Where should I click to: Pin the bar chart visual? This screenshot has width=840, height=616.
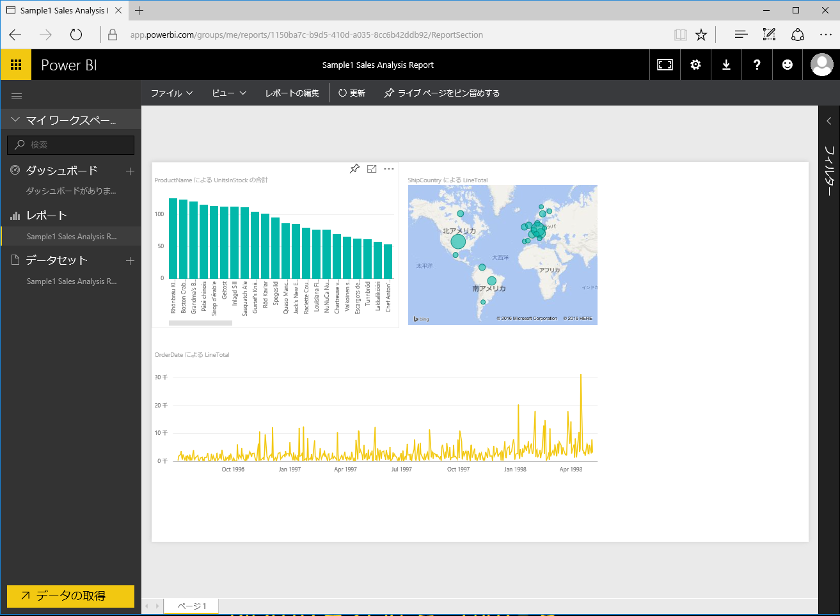click(354, 169)
